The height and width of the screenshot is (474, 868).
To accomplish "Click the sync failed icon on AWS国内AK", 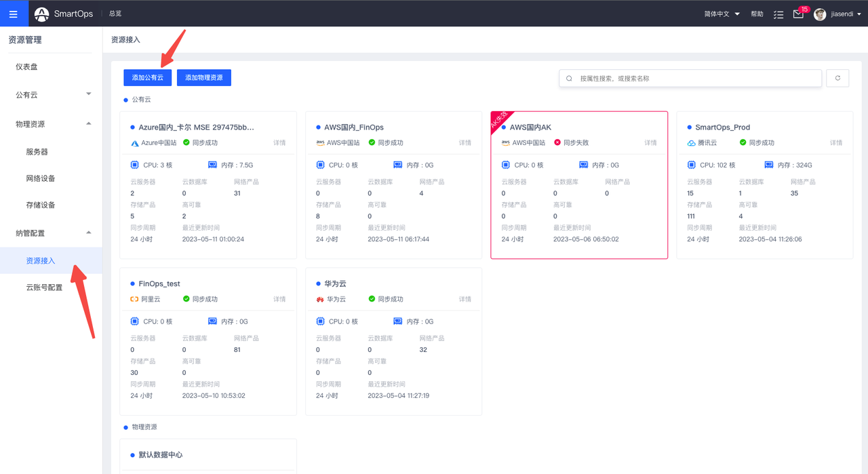I will pos(557,142).
